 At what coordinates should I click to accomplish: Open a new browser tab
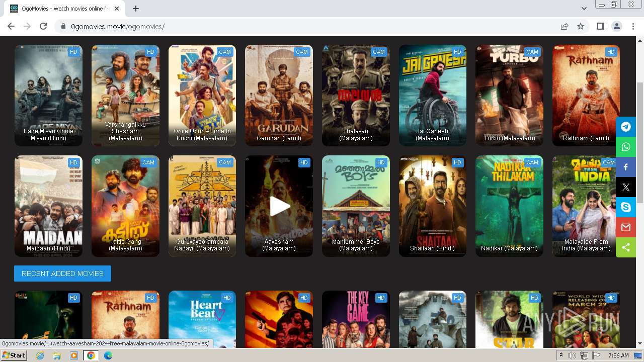pos(136,9)
